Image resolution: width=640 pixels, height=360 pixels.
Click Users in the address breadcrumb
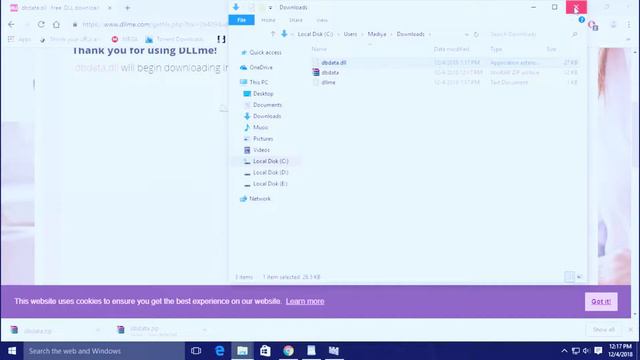tap(350, 34)
